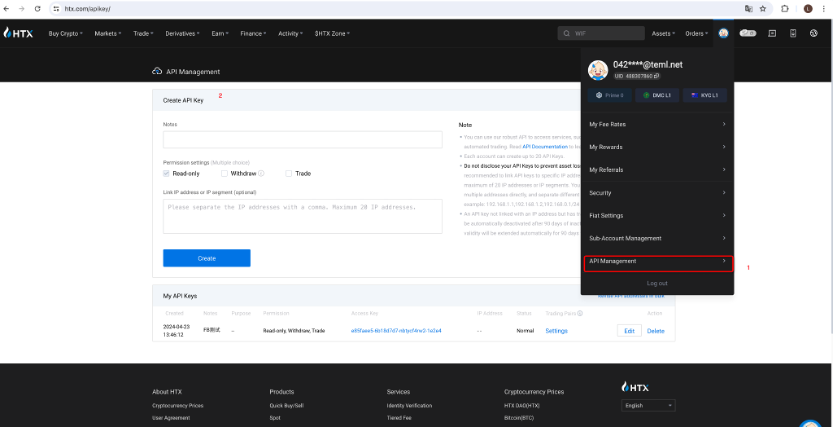The image size is (833, 427).
Task: Click the Withdraw info help icon
Action: (x=261, y=173)
